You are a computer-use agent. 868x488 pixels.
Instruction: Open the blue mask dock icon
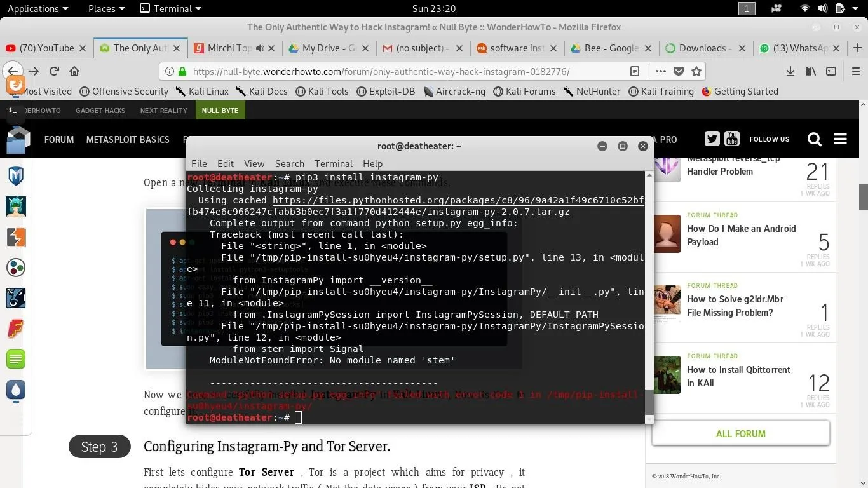click(x=16, y=298)
